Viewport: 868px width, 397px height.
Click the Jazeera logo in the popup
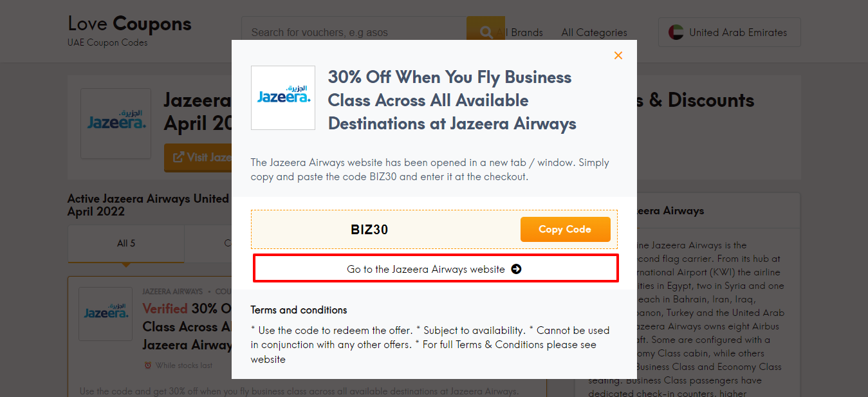click(x=283, y=98)
